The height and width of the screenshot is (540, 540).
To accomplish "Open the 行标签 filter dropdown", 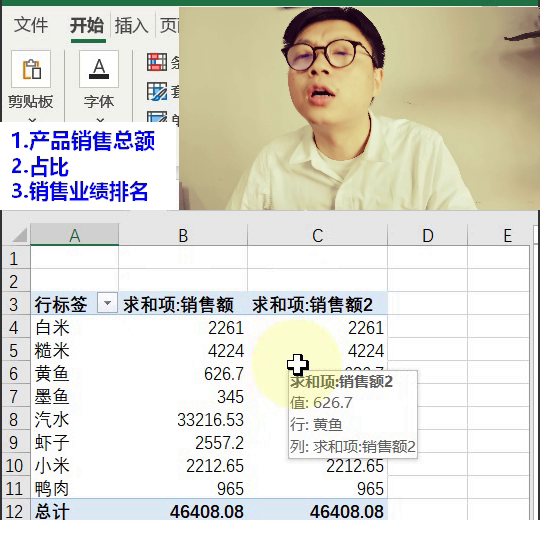I will pyautogui.click(x=107, y=303).
